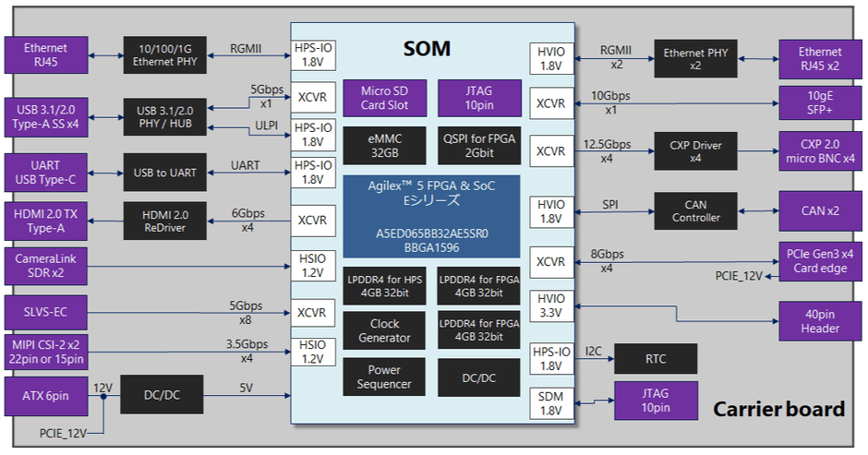This screenshot has height=455, width=868.
Task: Select the HDMI 2.0 ReDriver block
Action: [165, 221]
